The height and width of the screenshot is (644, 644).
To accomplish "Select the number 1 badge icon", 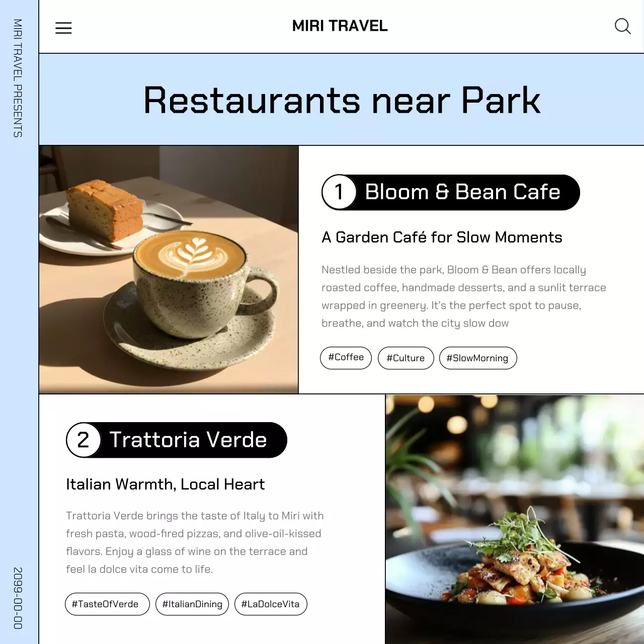I will tap(339, 192).
